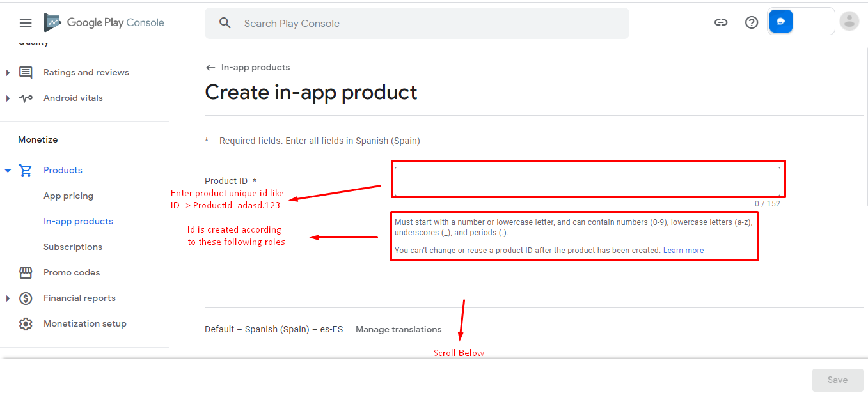Image resolution: width=868 pixels, height=402 pixels.
Task: Collapse the Products section
Action: 8,171
